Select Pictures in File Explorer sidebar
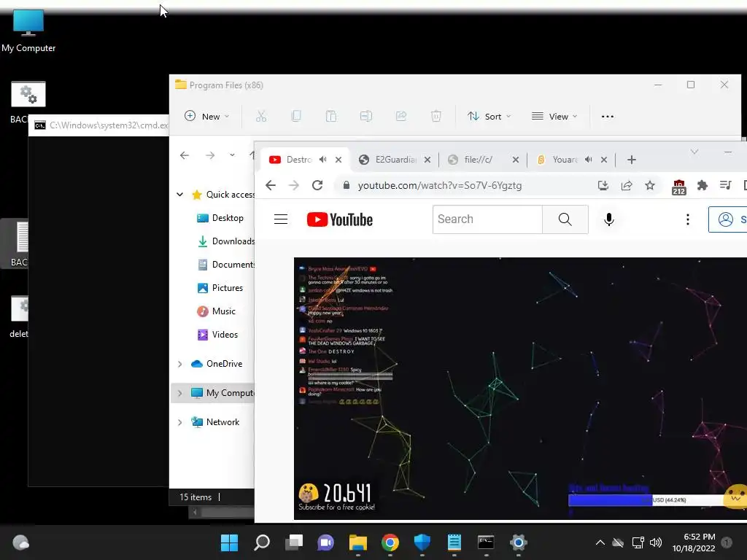Viewport: 747px width, 560px height. 220,288
